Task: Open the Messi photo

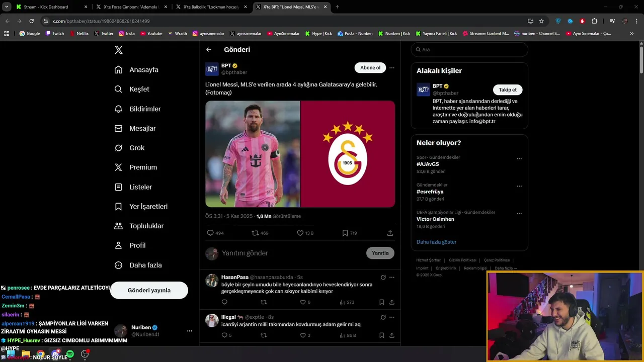Action: (x=253, y=154)
